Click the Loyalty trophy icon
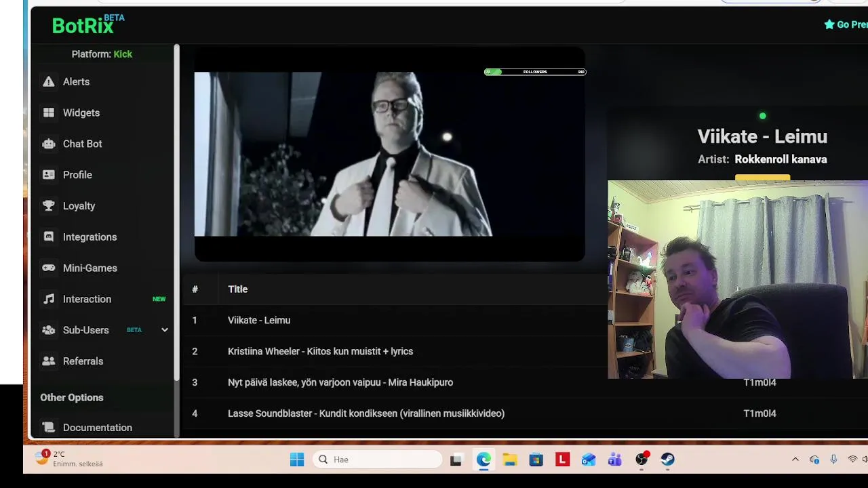868x488 pixels. (x=48, y=206)
